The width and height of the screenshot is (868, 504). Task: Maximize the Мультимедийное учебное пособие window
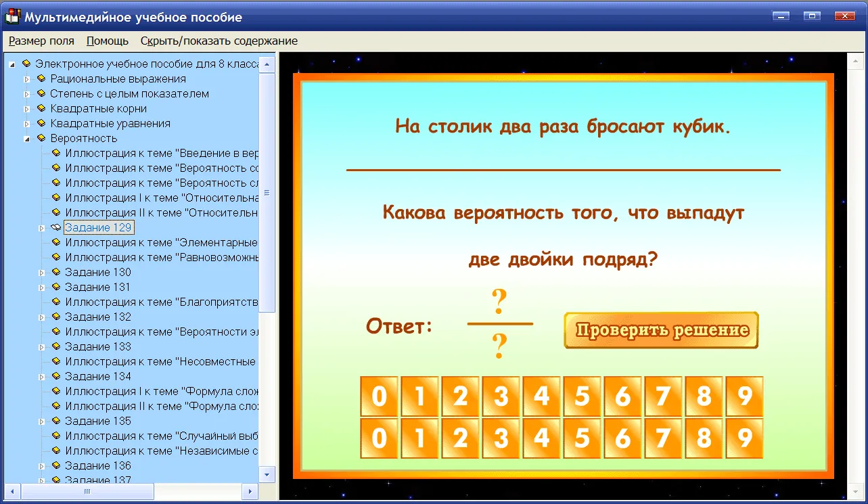coord(812,16)
